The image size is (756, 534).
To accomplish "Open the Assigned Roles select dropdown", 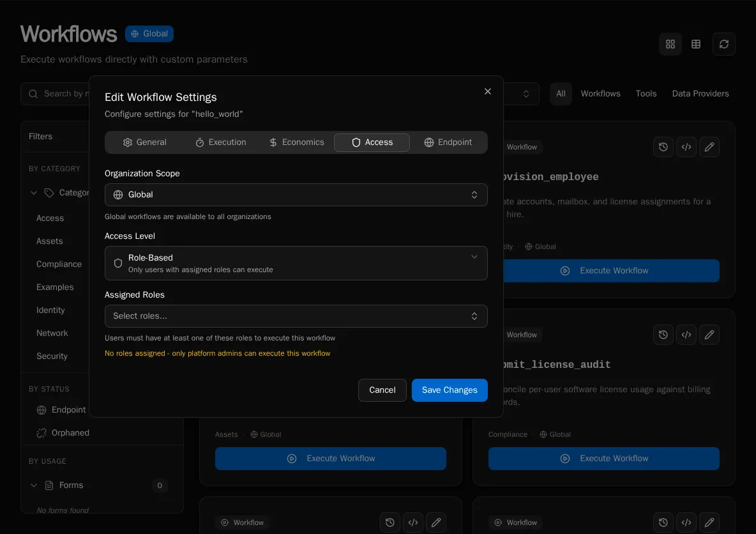I will tap(296, 316).
